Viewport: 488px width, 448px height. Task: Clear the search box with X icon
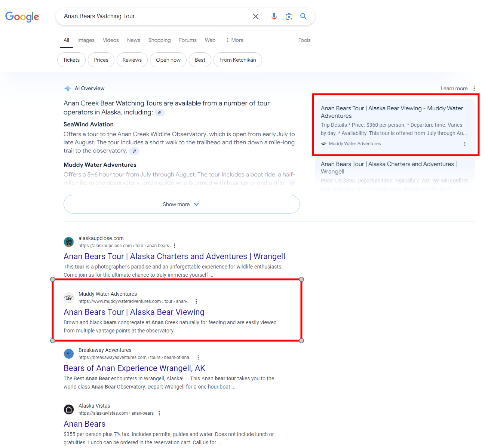click(256, 16)
